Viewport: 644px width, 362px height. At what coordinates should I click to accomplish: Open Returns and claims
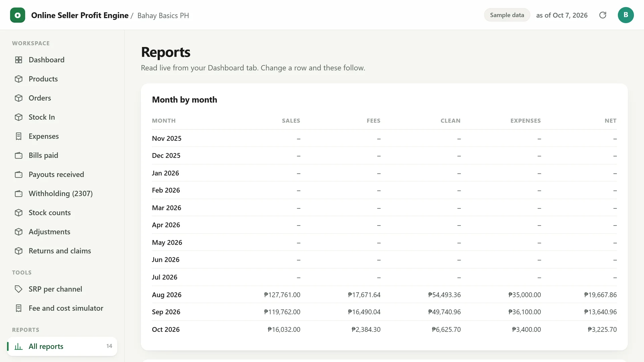62,251
